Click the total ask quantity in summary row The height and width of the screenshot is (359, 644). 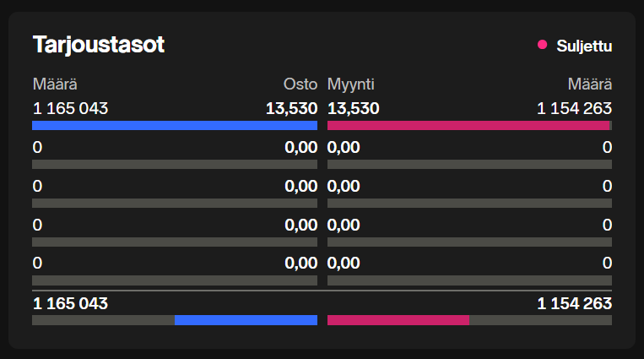pos(574,303)
